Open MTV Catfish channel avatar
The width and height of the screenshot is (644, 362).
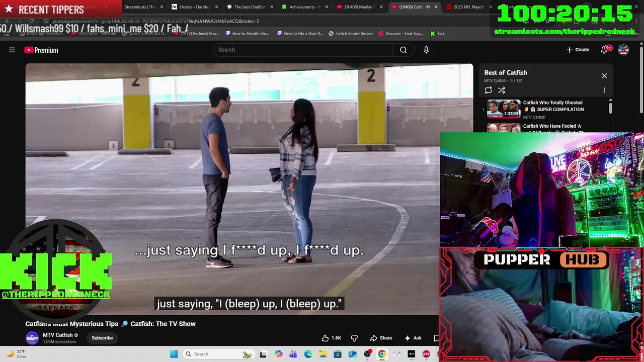(32, 338)
